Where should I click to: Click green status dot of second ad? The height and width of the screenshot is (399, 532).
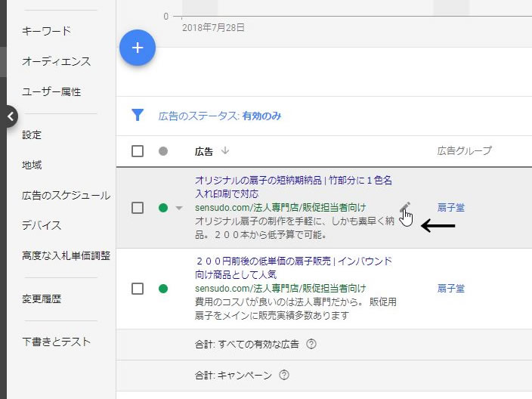point(163,288)
